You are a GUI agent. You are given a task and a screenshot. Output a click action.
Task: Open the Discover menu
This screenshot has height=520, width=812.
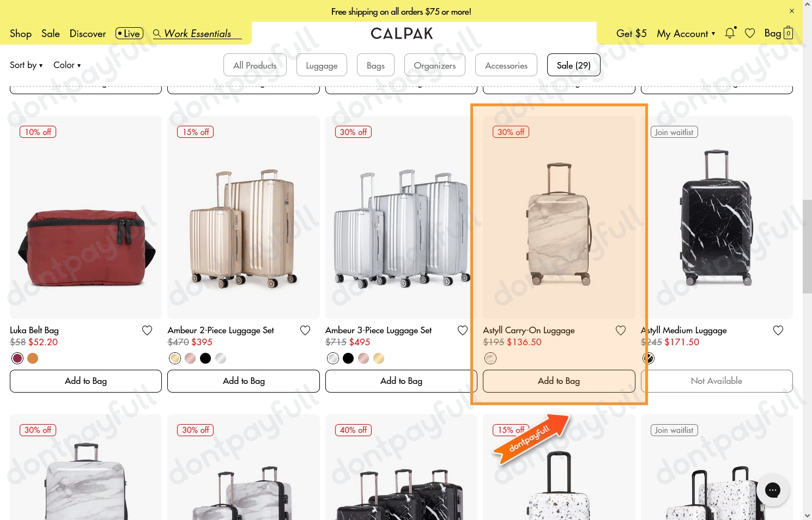88,33
